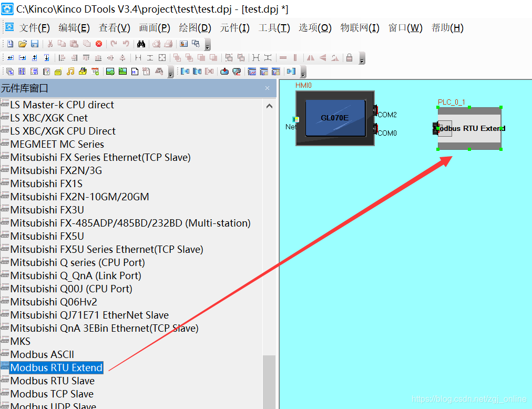Open the 窗口(W) menu

tap(405, 28)
